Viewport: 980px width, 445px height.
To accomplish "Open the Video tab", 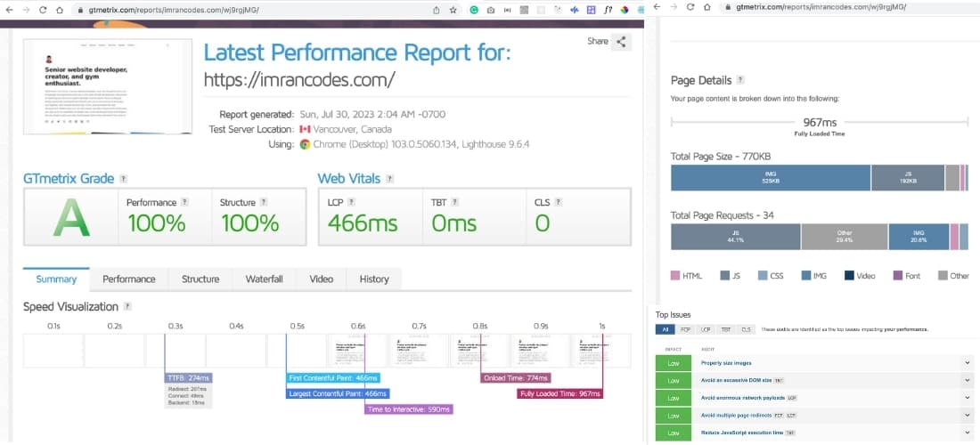I will click(x=322, y=279).
